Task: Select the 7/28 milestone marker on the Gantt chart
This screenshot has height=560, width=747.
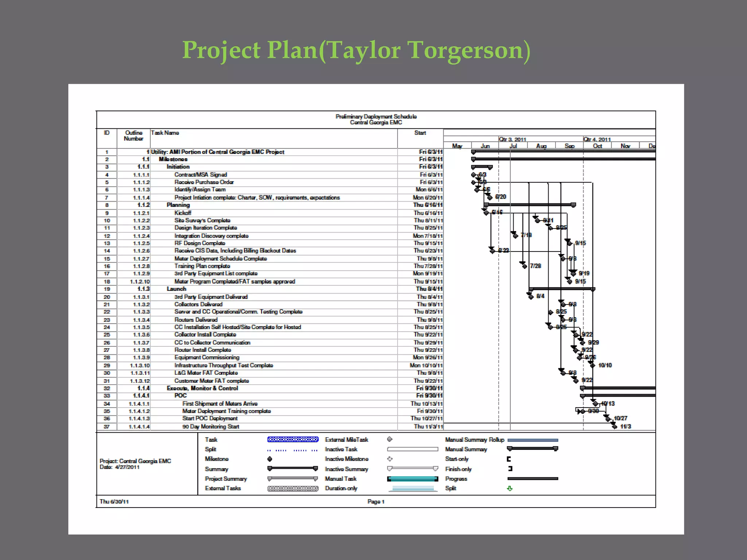Action: [x=525, y=266]
